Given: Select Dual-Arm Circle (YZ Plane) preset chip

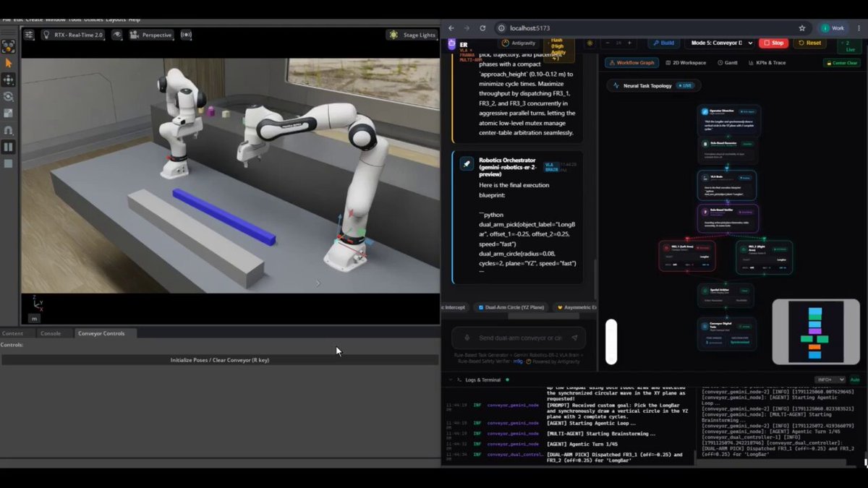Looking at the screenshot, I should [x=511, y=307].
